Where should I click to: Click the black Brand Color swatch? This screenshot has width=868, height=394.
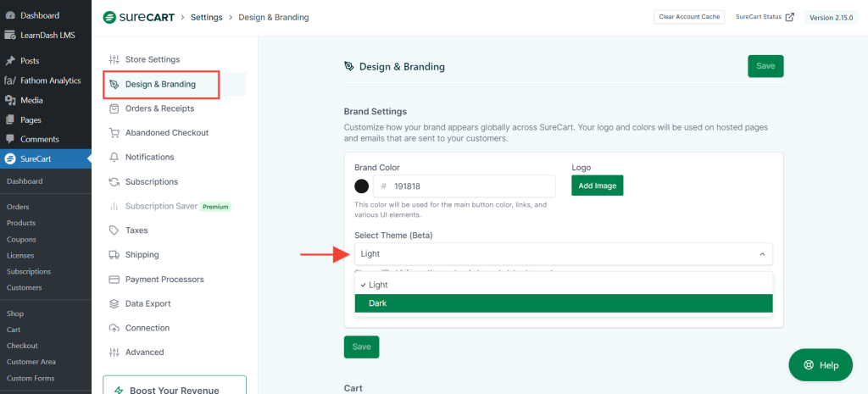(x=362, y=186)
